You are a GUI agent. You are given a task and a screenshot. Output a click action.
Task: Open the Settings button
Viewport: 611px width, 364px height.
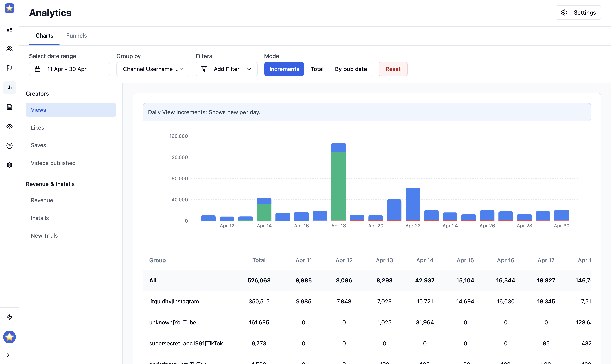tap(578, 13)
